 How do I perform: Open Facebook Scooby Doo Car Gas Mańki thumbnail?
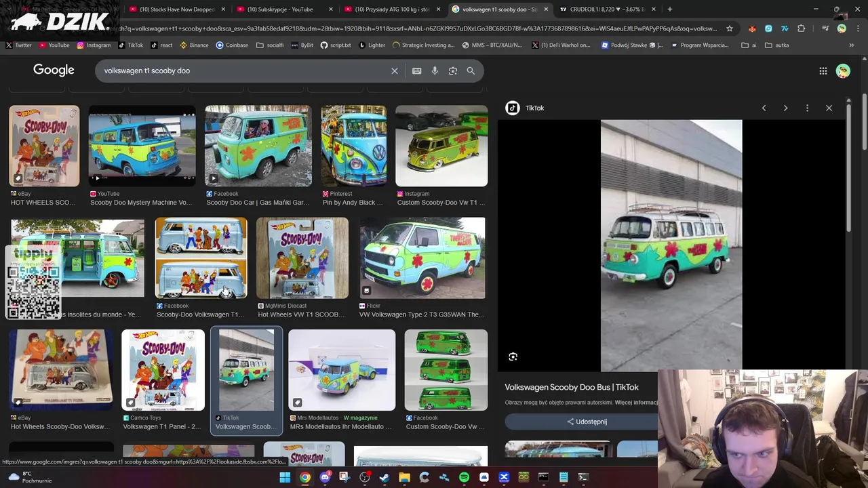click(x=258, y=146)
